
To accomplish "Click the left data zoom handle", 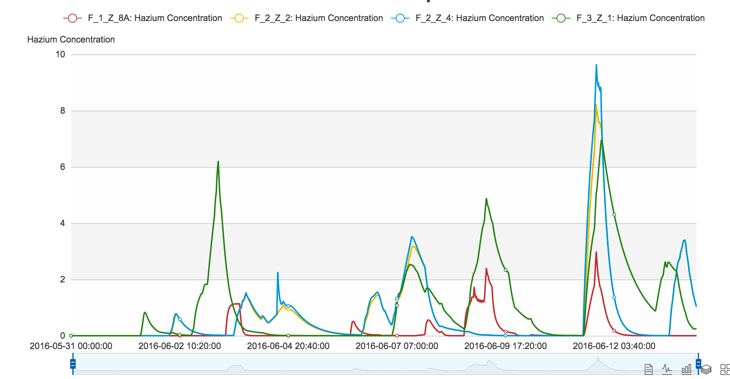I will pos(73,364).
